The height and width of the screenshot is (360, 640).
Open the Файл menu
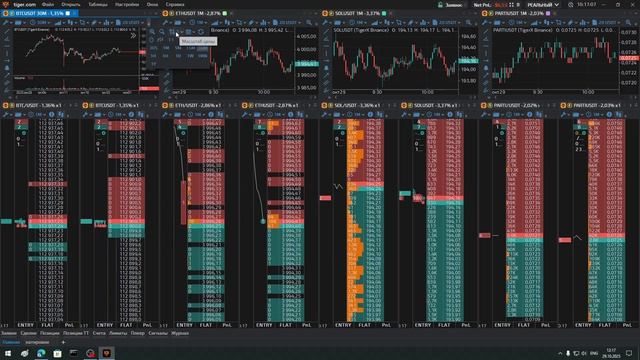48,4
